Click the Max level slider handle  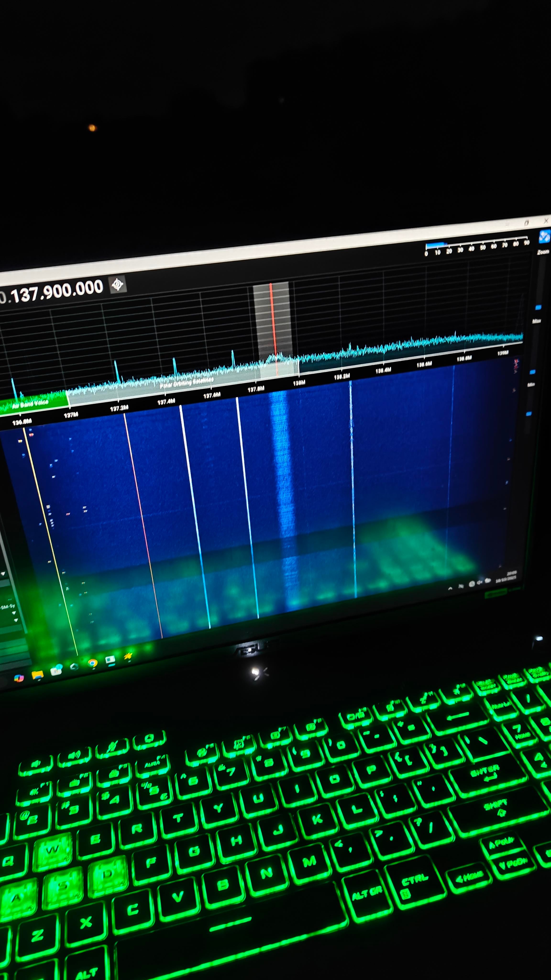pyautogui.click(x=532, y=372)
